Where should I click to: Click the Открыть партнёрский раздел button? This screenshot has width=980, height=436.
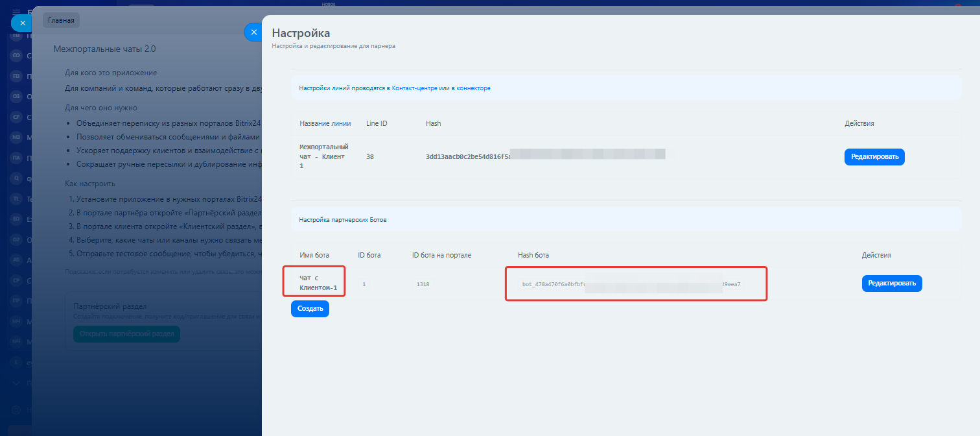pos(126,334)
